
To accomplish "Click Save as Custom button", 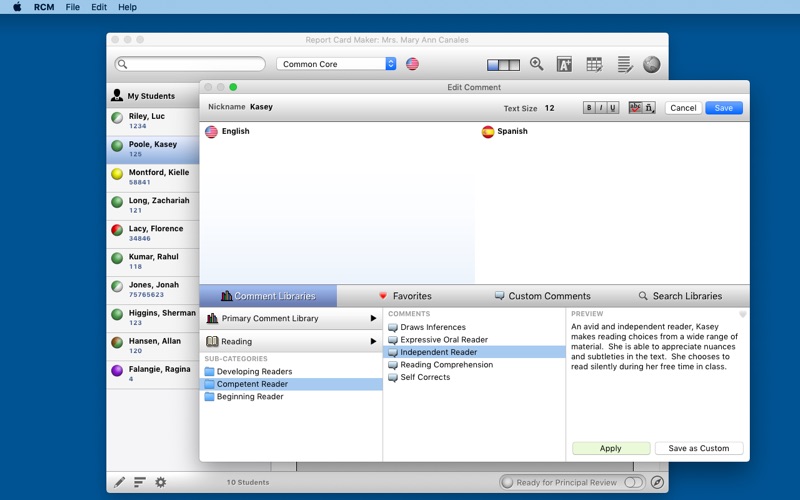I will coord(698,448).
